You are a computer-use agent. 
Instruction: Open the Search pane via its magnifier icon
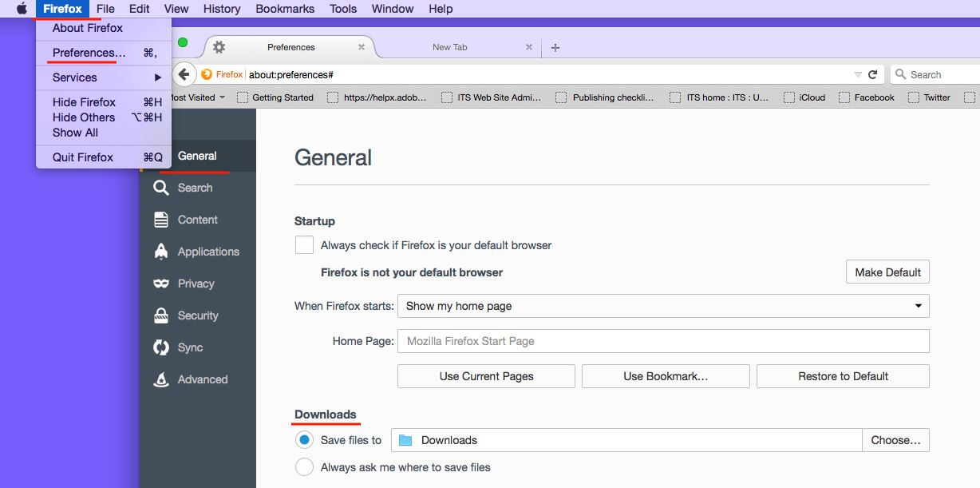(161, 188)
